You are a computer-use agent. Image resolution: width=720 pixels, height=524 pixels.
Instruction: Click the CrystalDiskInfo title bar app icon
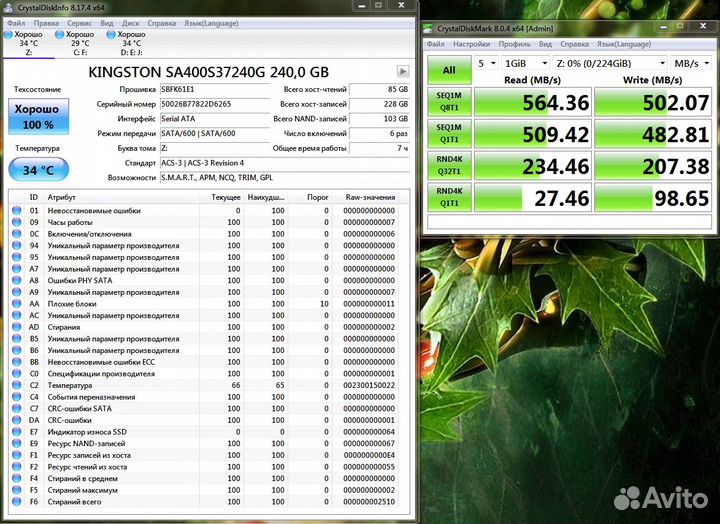point(7,7)
